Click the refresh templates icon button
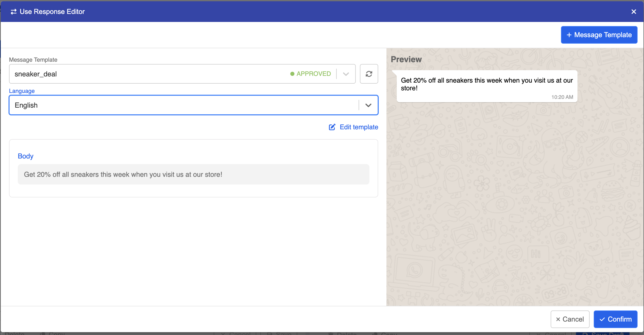 pos(369,74)
